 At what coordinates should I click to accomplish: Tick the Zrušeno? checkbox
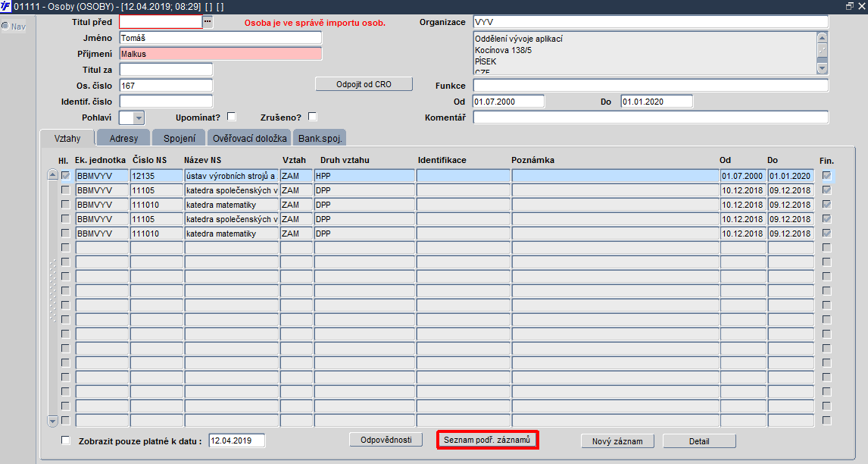312,117
